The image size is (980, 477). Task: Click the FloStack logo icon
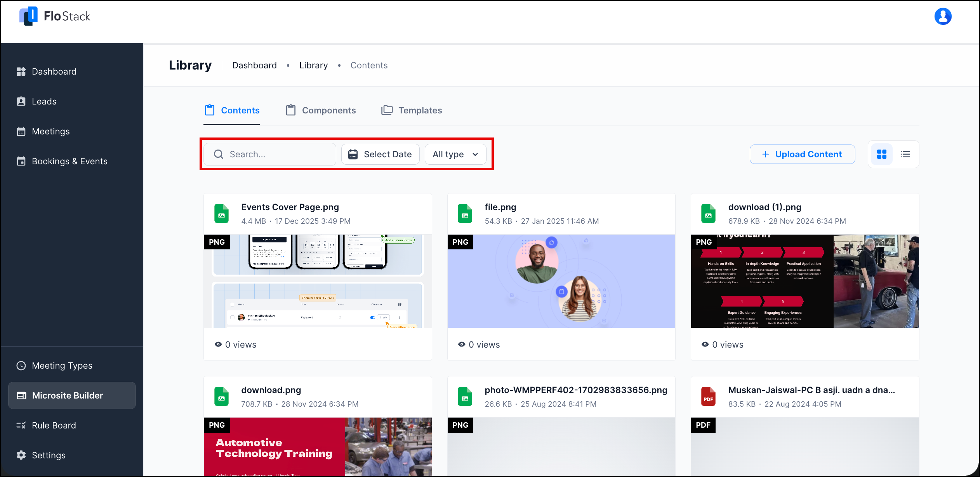pyautogui.click(x=28, y=16)
